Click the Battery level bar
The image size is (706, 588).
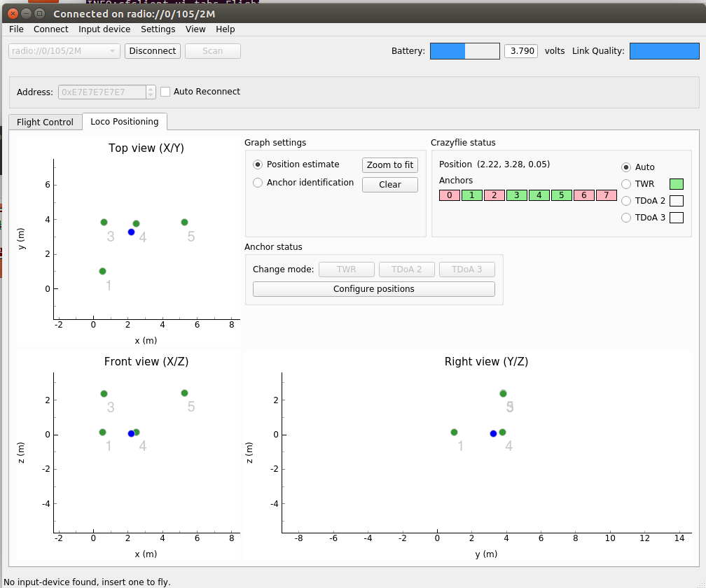pyautogui.click(x=464, y=51)
